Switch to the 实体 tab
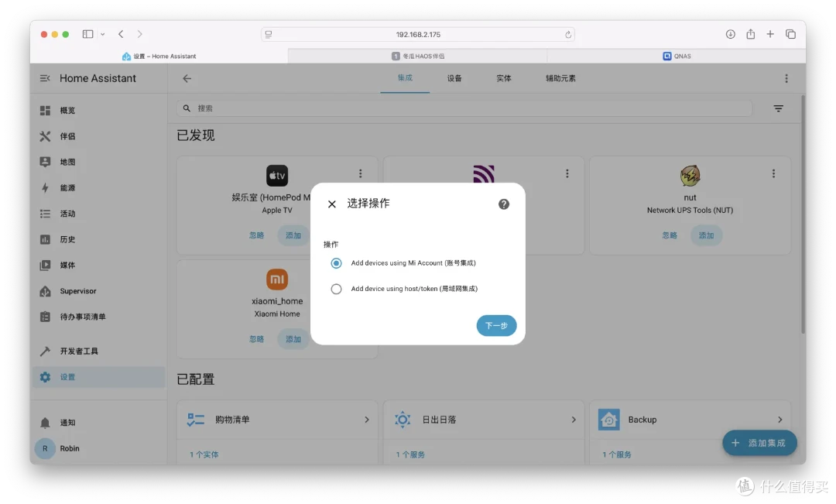836x504 pixels. point(504,78)
